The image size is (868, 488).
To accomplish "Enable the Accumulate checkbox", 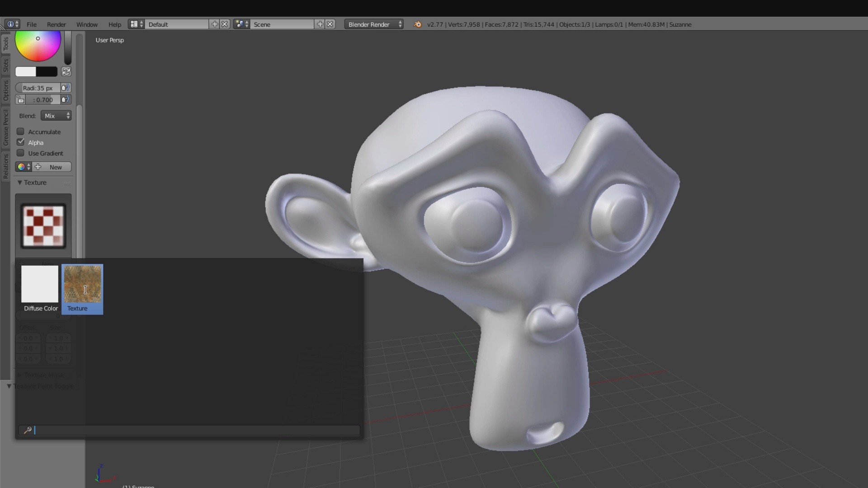I will click(x=20, y=131).
